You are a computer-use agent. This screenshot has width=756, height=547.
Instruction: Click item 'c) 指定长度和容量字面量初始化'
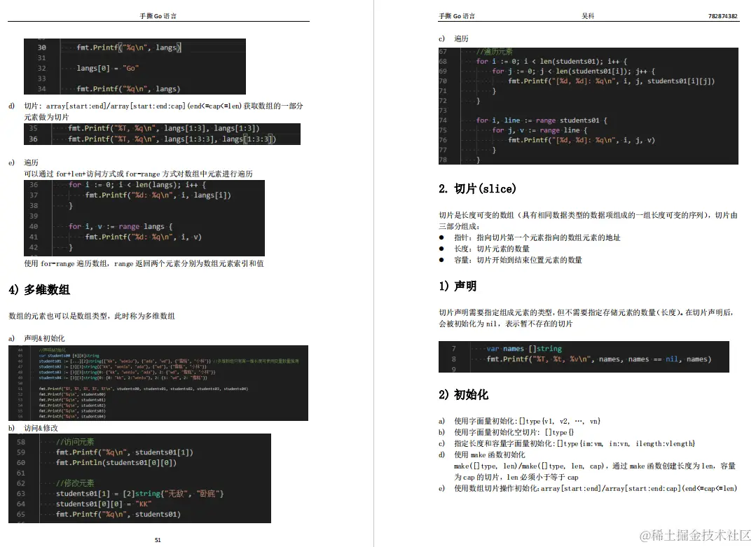coord(567,443)
